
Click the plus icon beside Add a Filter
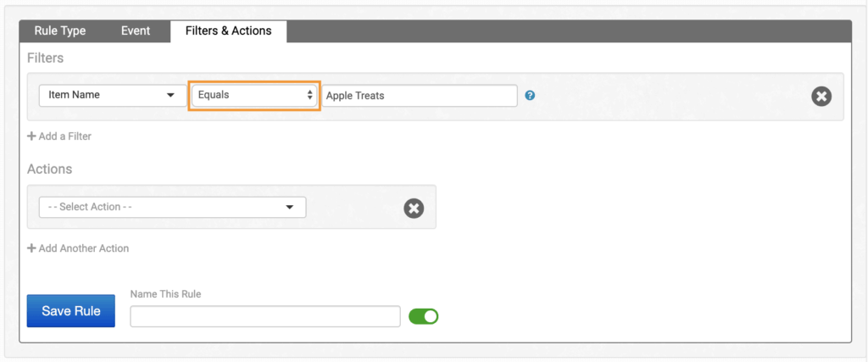[31, 136]
